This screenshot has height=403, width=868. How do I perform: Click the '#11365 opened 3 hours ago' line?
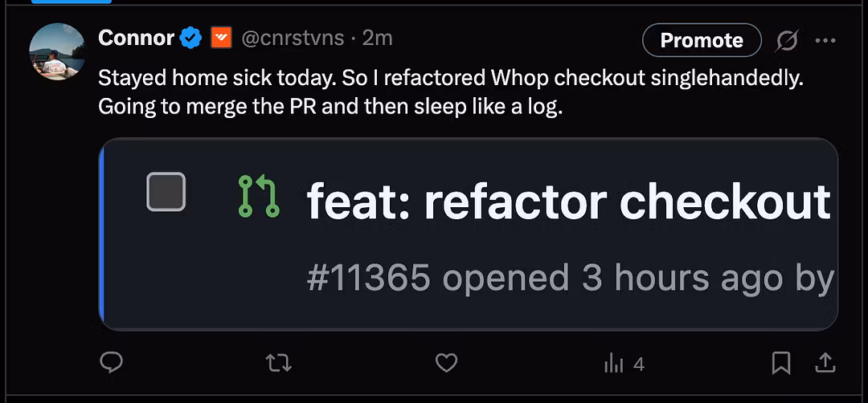(570, 278)
